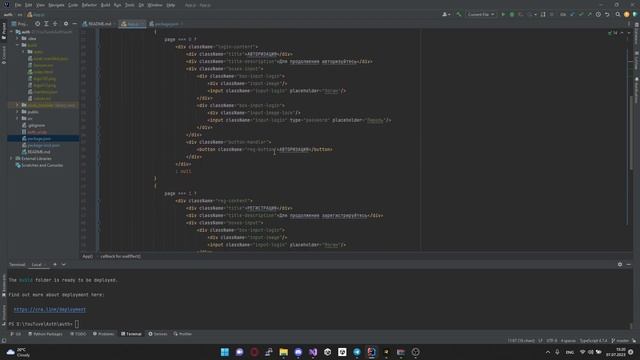Click the Git update project arrow icon
640x360 pixels.
[x=572, y=14]
